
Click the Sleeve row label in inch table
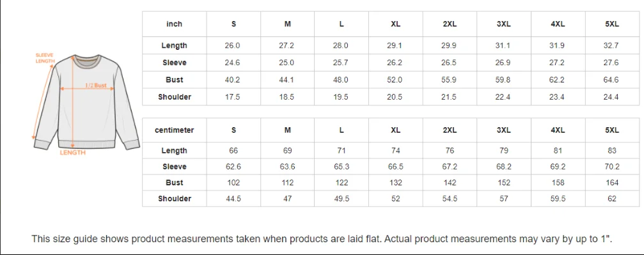tap(174, 63)
